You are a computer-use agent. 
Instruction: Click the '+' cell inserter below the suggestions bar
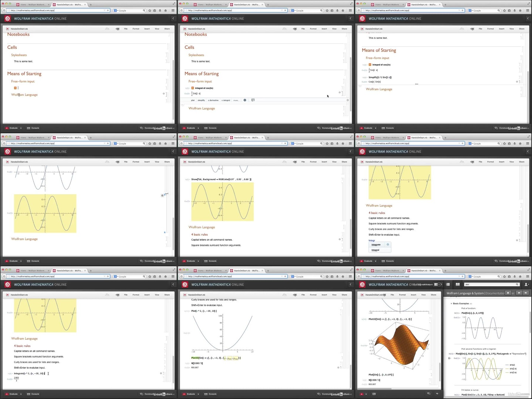pos(182,105)
